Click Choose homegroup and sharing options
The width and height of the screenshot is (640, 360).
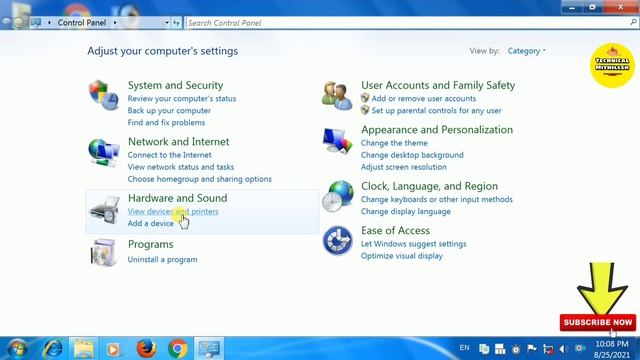[x=200, y=179]
